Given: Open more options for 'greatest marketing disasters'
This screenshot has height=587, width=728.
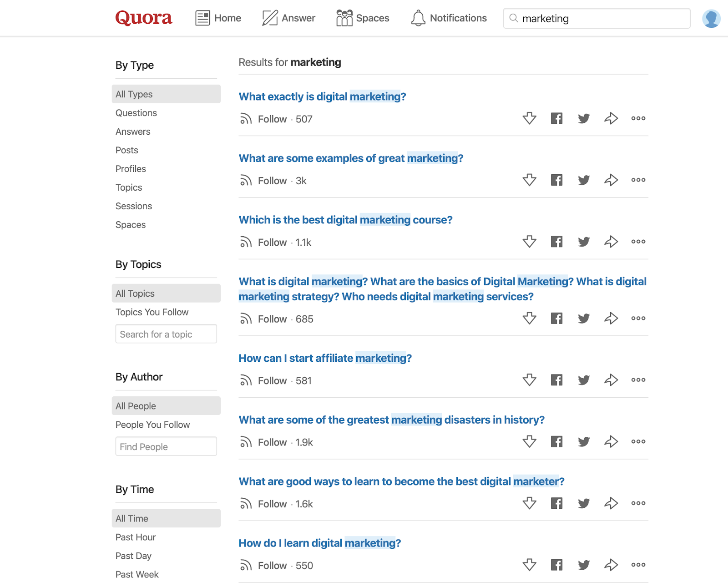Looking at the screenshot, I should [638, 441].
